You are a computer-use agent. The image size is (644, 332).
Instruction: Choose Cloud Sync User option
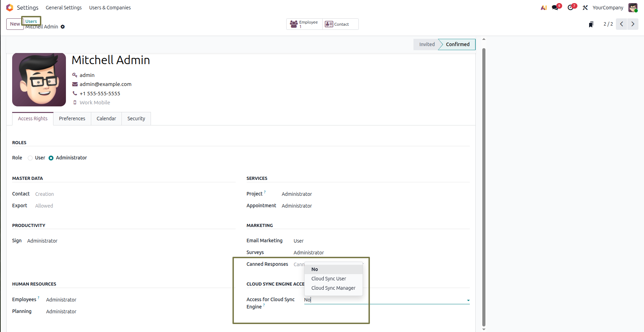(333, 279)
